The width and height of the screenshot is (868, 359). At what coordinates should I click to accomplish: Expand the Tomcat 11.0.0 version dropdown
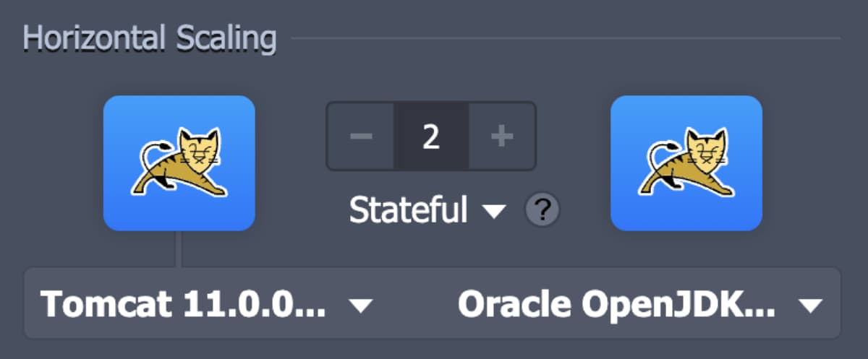point(206,306)
